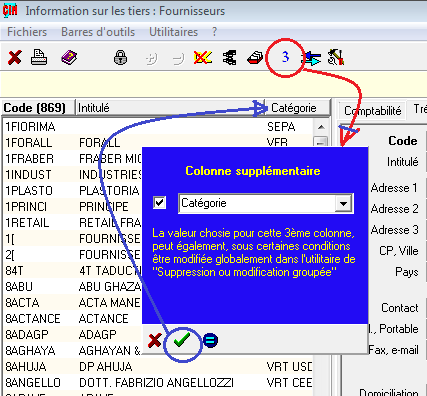Image resolution: width=427 pixels, height=396 pixels.
Task: Cancel the dialog with red X button
Action: tap(155, 340)
